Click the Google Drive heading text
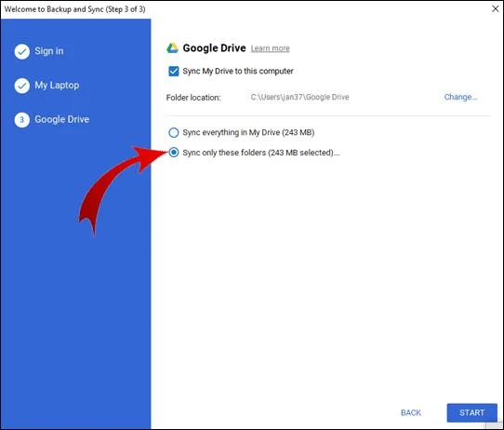The image size is (504, 430). click(x=214, y=48)
